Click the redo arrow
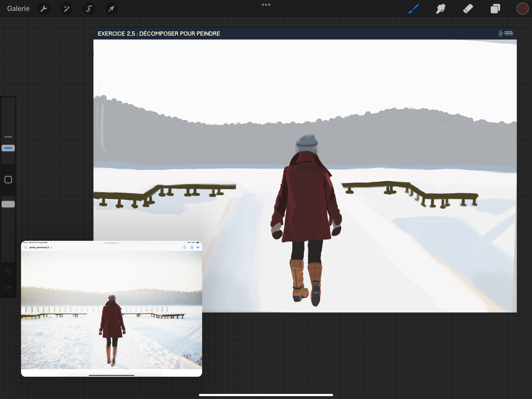Viewport: 532px width, 399px height. tap(8, 288)
